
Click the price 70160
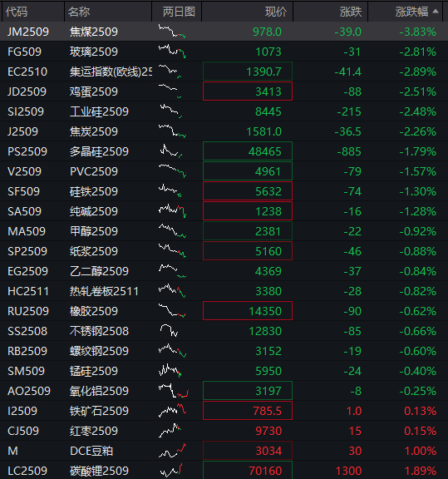(x=265, y=471)
